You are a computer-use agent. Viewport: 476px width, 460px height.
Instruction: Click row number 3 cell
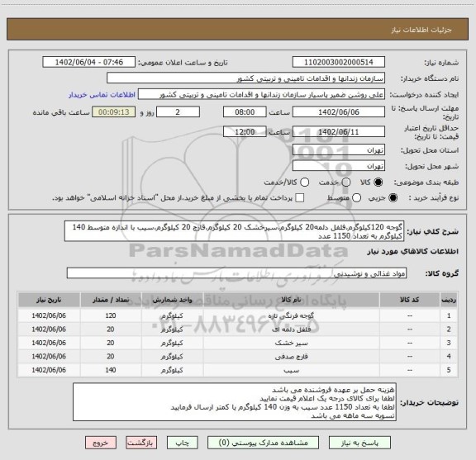pyautogui.click(x=449, y=343)
